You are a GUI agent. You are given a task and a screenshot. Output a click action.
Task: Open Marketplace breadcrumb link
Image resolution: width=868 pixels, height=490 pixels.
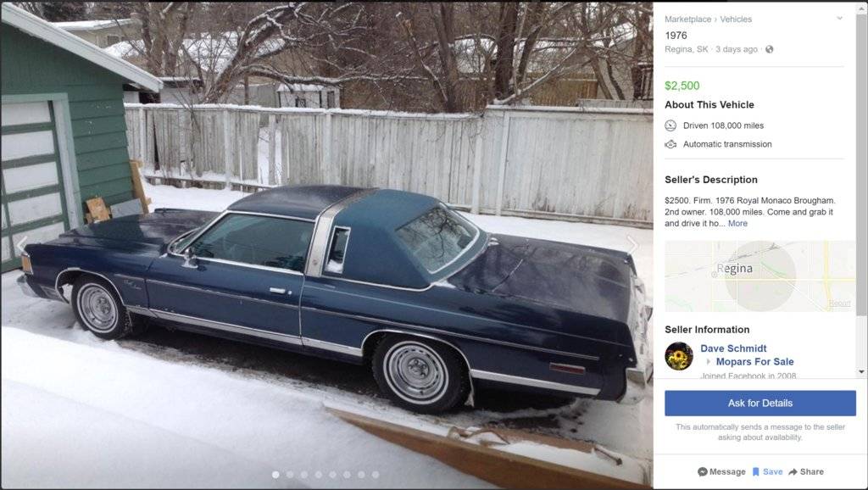pos(687,19)
